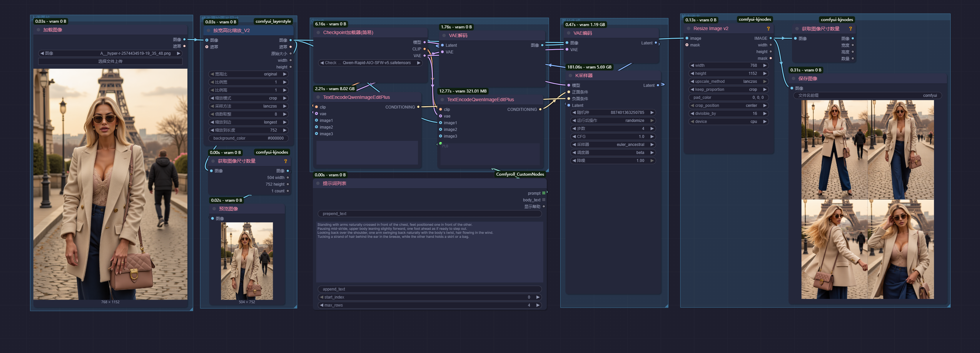The image size is (980, 353).
Task: Click next-file arrow on the 加载图像 image selector
Action: click(178, 53)
